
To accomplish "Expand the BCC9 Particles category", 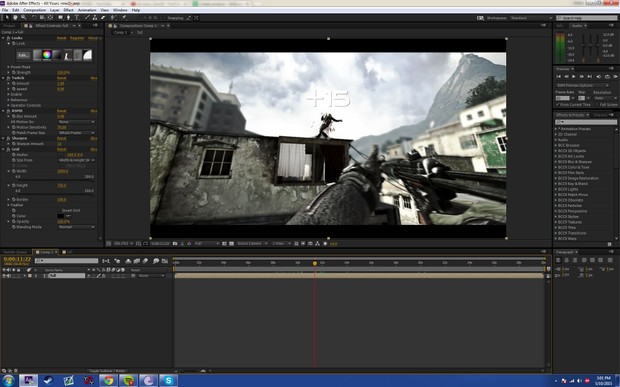I will coord(556,206).
